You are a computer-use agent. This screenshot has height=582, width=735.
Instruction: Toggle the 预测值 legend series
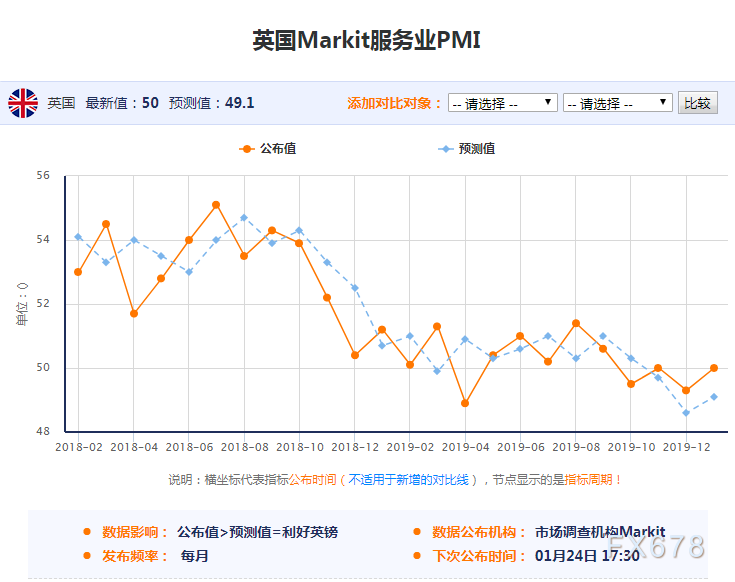tap(466, 149)
